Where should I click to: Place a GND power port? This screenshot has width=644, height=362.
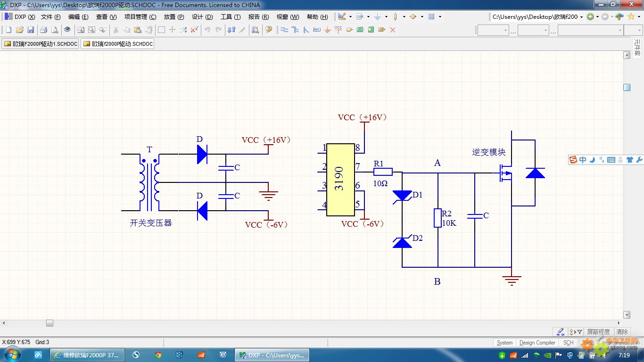pos(328,30)
